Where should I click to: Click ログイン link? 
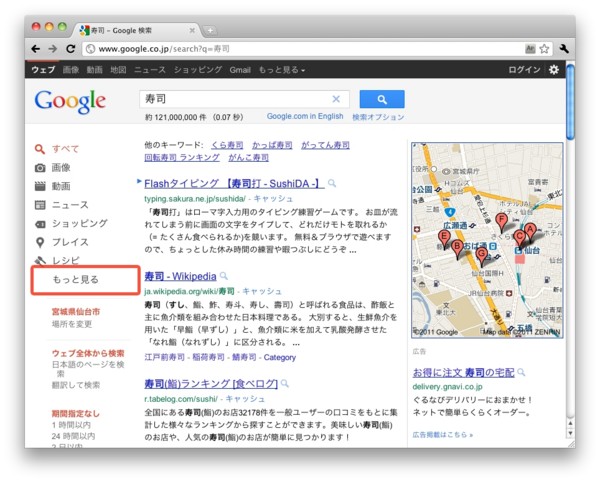point(524,70)
